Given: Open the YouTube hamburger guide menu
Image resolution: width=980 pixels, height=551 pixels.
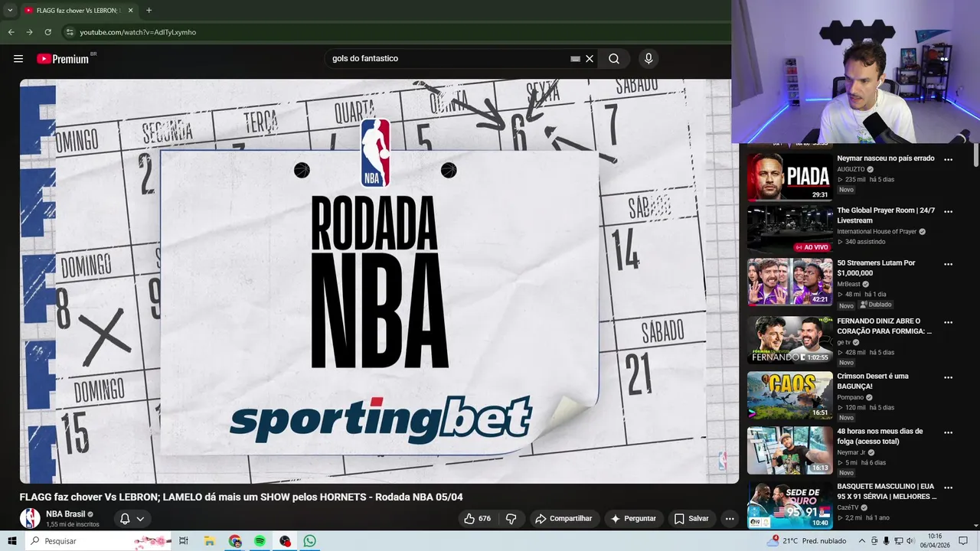Looking at the screenshot, I should (18, 59).
